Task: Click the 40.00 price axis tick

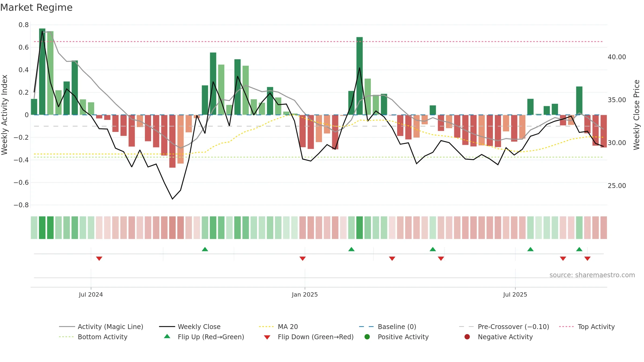Action: point(617,57)
